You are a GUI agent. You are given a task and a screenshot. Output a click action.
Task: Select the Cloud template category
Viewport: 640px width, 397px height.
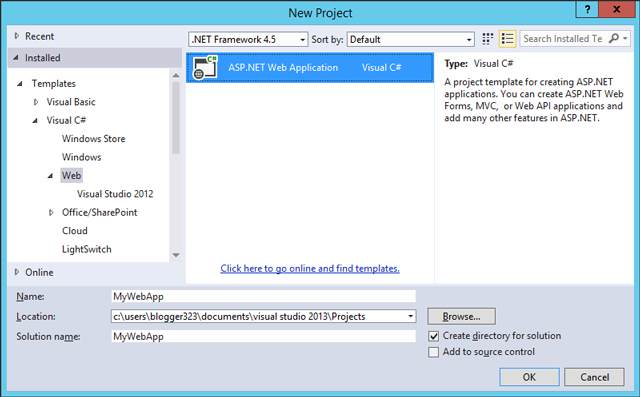[x=75, y=231]
